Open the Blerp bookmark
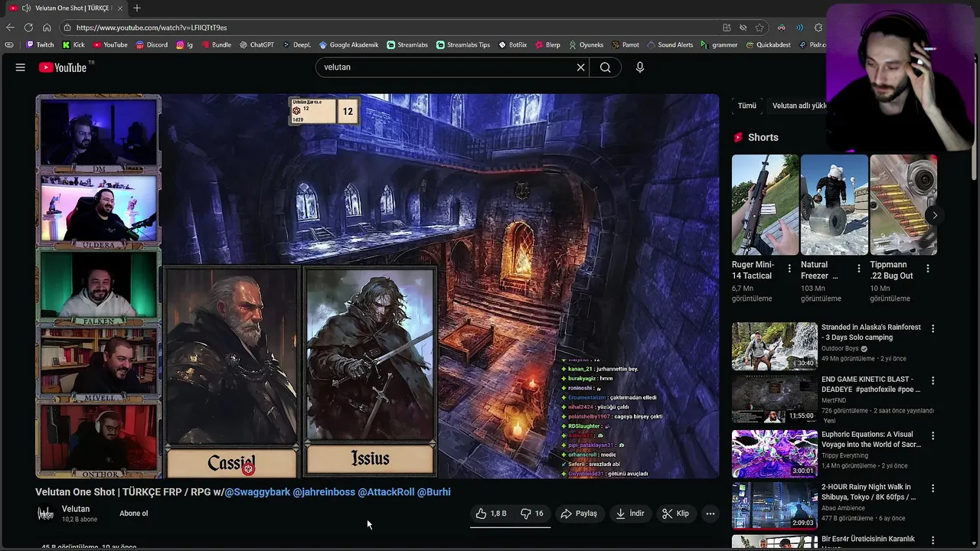980x551 pixels. 547,45
